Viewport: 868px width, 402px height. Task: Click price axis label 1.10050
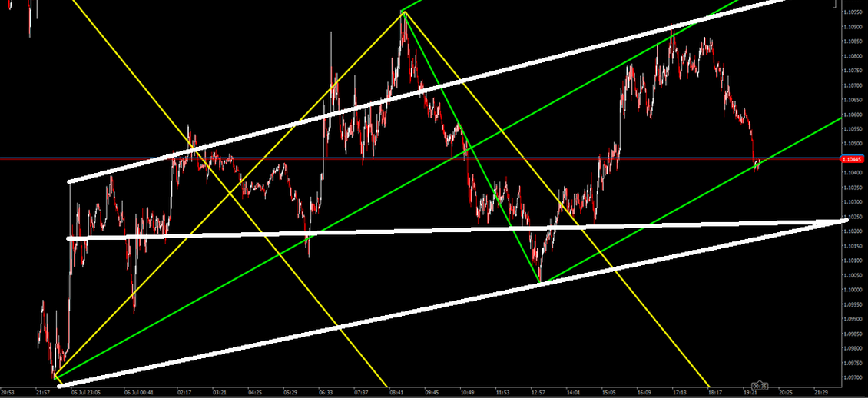tap(853, 275)
